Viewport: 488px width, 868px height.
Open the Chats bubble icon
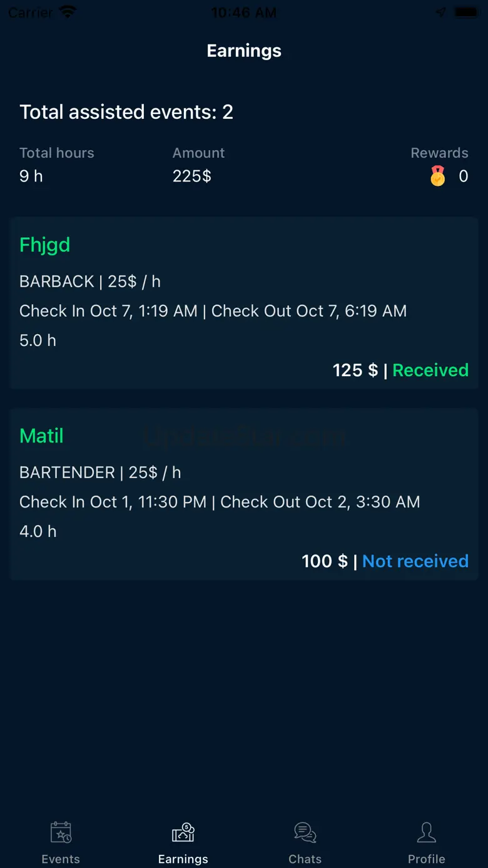click(x=305, y=832)
